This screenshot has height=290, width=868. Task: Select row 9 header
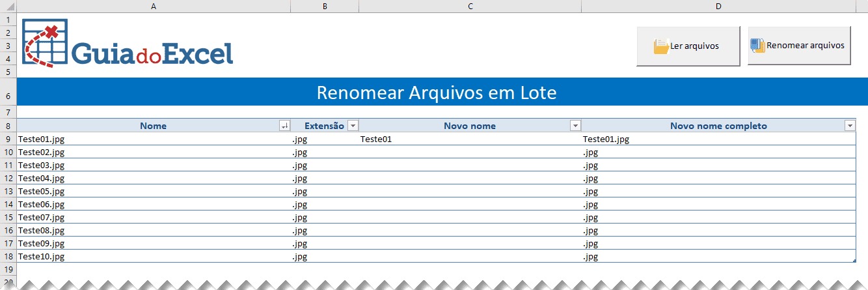click(8, 139)
